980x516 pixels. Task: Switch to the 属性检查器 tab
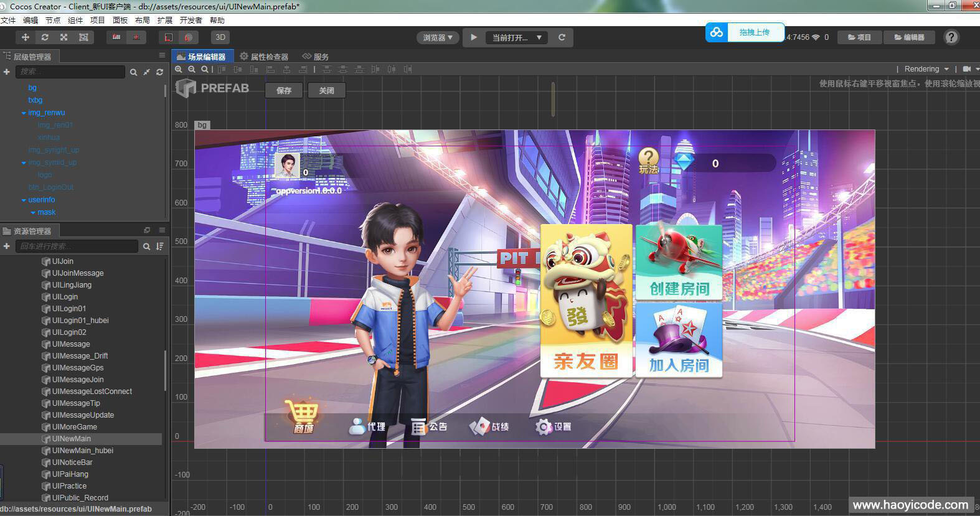(x=264, y=57)
